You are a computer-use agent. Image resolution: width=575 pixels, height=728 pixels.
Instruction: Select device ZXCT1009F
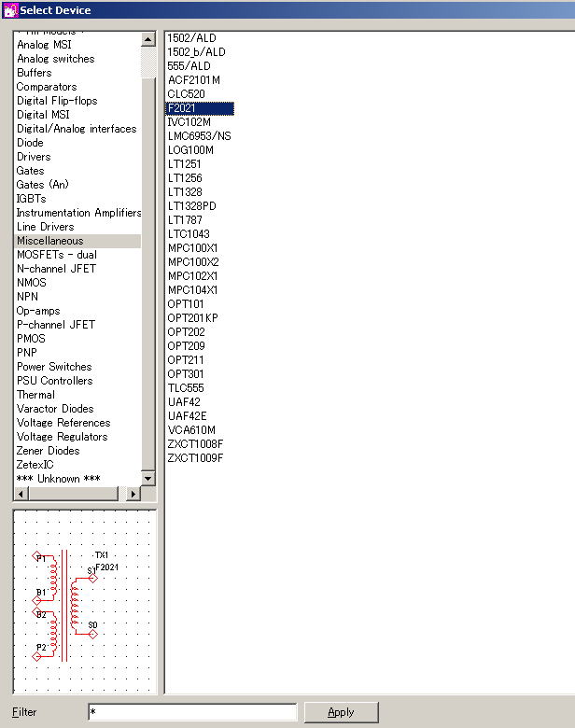pyautogui.click(x=195, y=457)
